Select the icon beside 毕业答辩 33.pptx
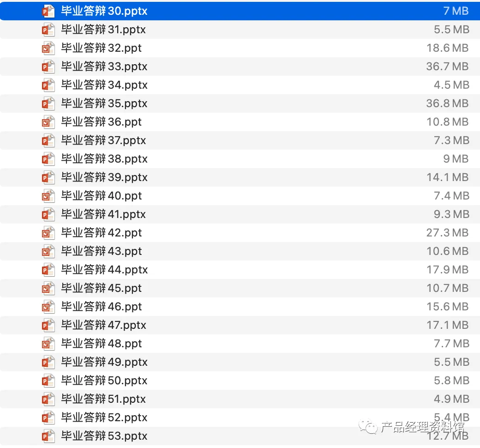This screenshot has width=480, height=448. coord(48,67)
